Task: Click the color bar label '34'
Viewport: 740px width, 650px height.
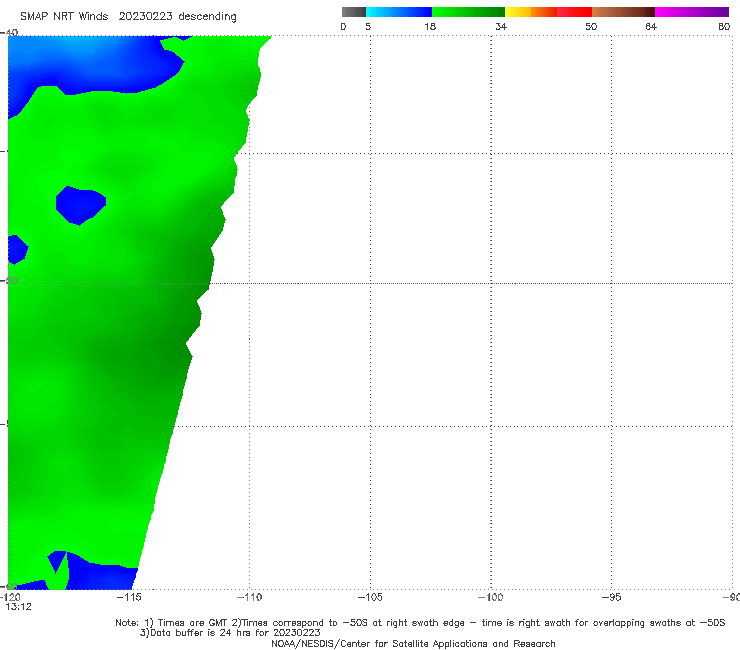Action: [x=501, y=26]
